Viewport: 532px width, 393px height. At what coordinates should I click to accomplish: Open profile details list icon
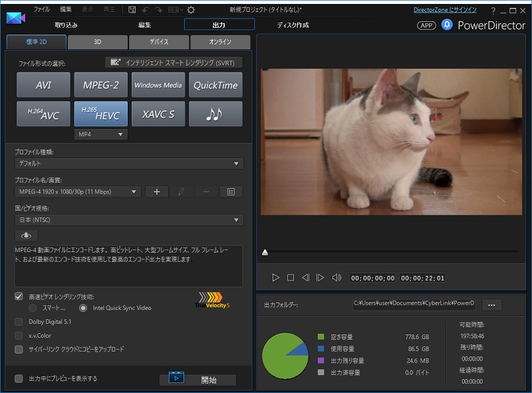231,192
